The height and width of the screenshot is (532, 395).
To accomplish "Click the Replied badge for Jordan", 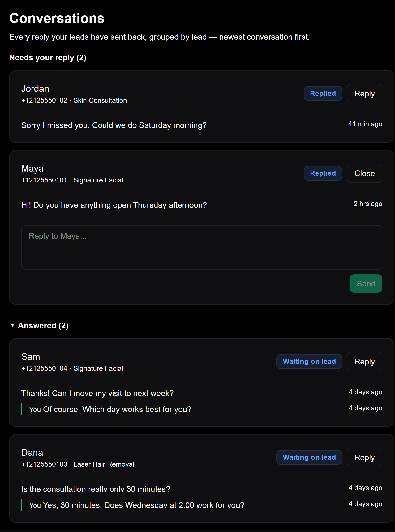I will pos(323,94).
